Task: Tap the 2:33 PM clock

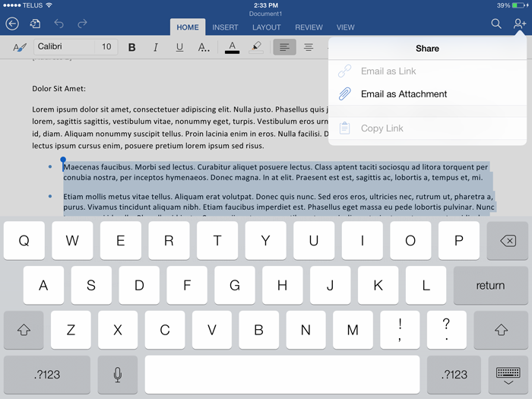Action: click(266, 5)
